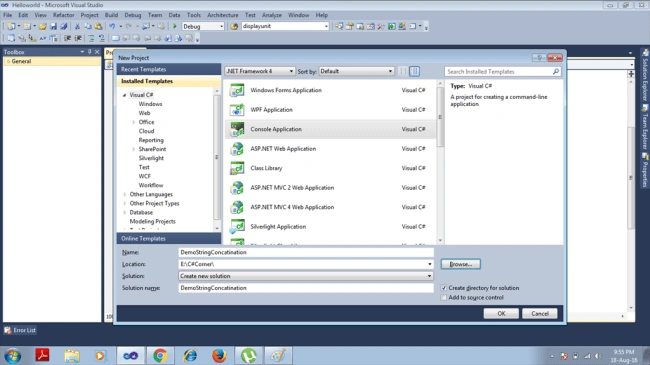Click the Open File toolbar icon
This screenshot has width=650, height=365.
click(43, 26)
